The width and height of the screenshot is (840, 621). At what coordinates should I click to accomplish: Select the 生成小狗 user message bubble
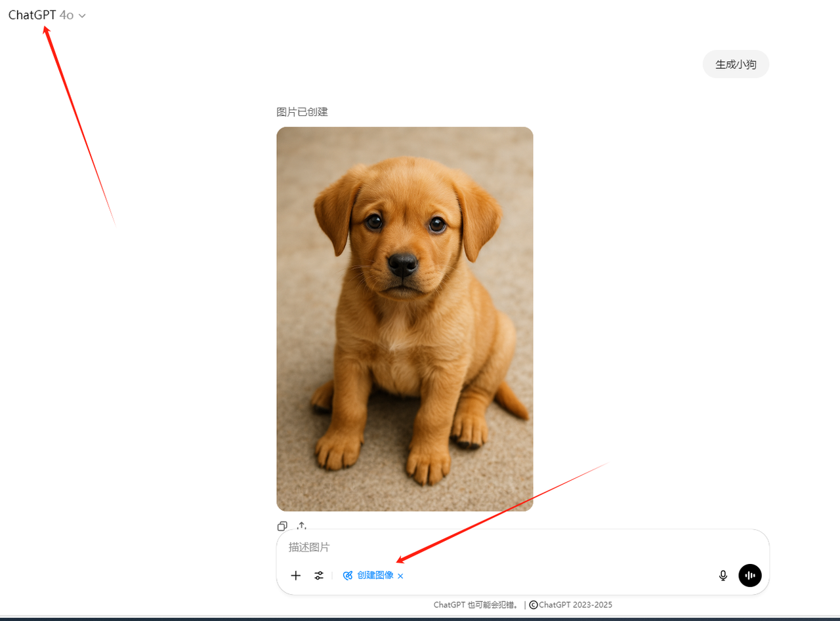736,64
